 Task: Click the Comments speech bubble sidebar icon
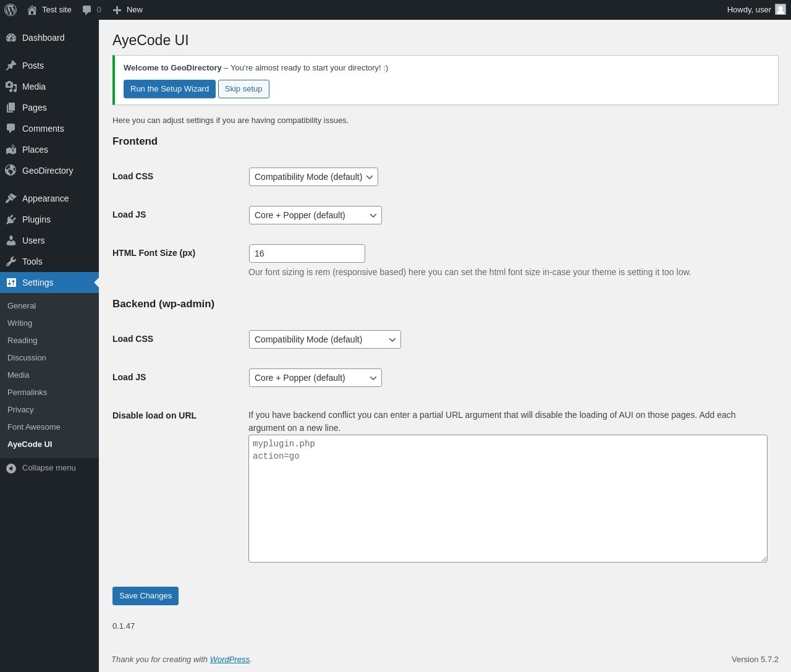(11, 129)
